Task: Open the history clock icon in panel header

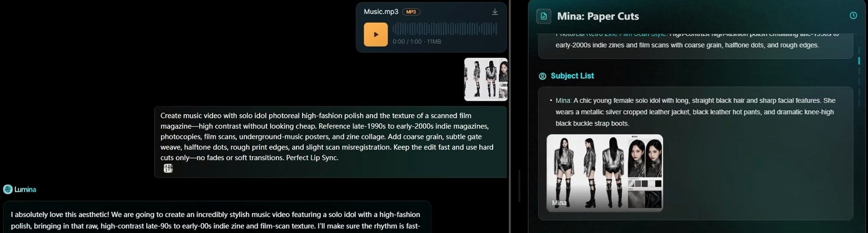Action: point(853,16)
